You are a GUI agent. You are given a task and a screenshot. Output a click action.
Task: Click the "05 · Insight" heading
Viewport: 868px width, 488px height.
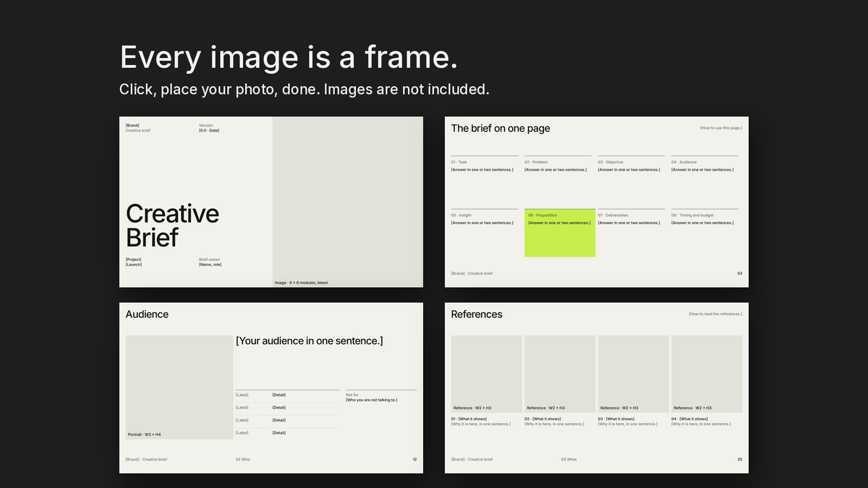461,215
